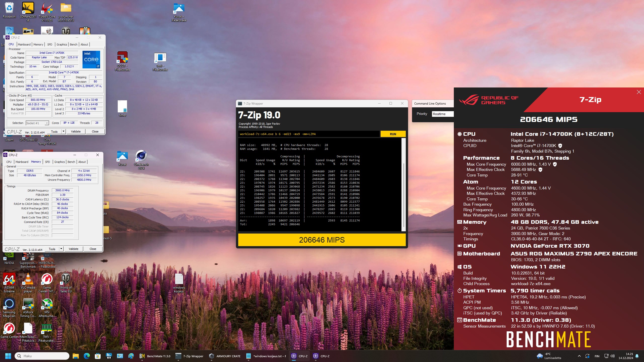
Task: Open MSI Afterburner desktop shortcut
Action: (x=47, y=308)
